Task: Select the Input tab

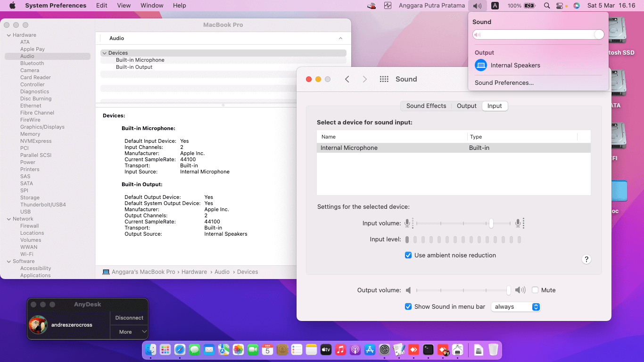Action: point(495,106)
